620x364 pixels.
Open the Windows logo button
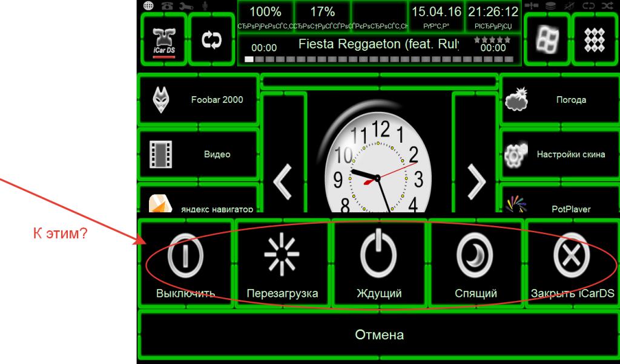pos(546,41)
